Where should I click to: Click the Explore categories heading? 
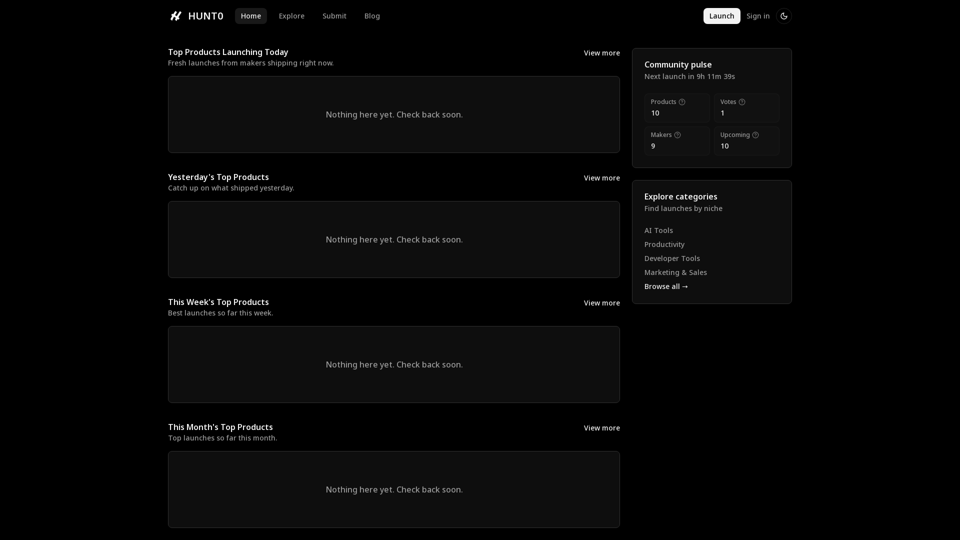(x=680, y=197)
